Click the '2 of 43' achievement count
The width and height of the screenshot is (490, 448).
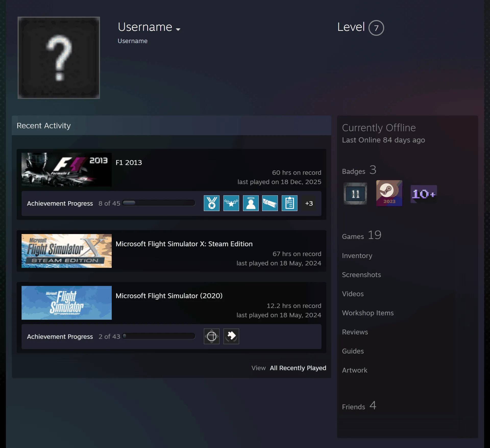click(x=109, y=337)
